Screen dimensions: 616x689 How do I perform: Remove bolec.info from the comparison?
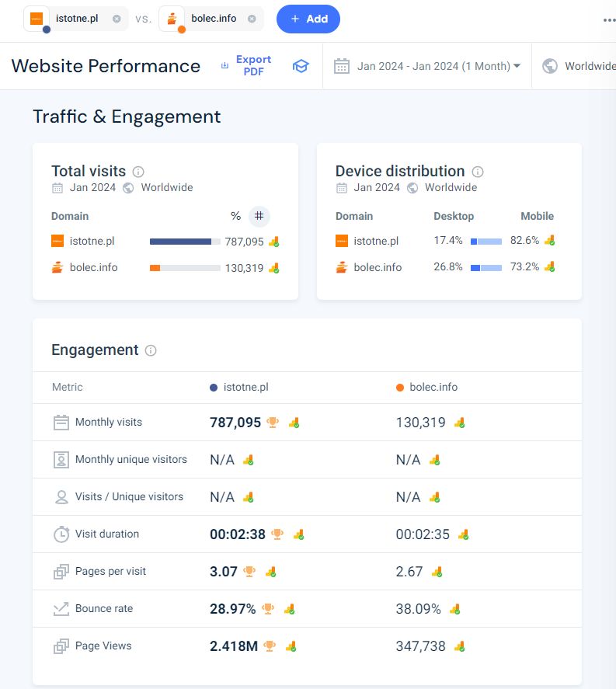pos(252,19)
